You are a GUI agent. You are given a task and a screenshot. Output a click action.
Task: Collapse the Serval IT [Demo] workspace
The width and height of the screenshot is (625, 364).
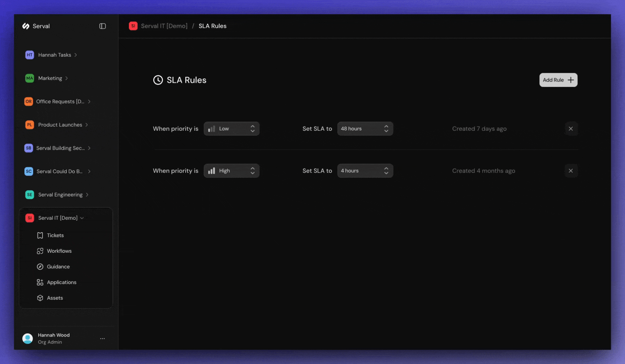(82, 218)
